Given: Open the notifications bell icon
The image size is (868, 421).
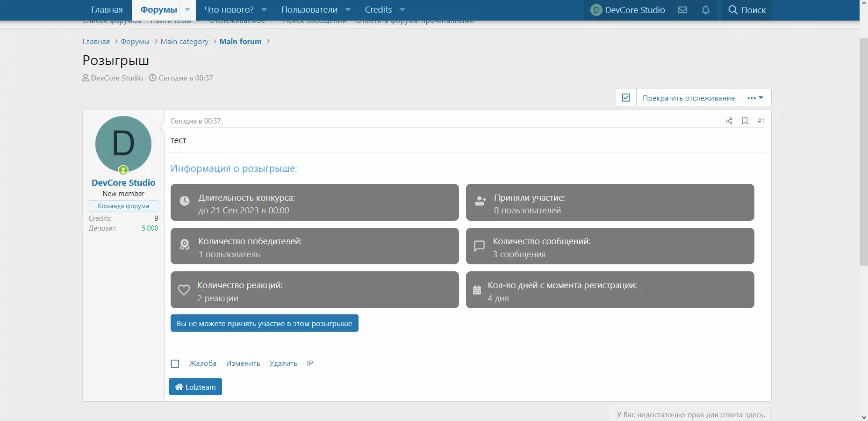Looking at the screenshot, I should pyautogui.click(x=705, y=10).
